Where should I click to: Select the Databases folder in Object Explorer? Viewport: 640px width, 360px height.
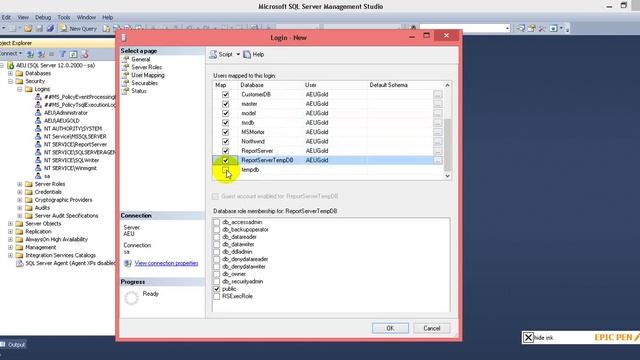tap(38, 73)
